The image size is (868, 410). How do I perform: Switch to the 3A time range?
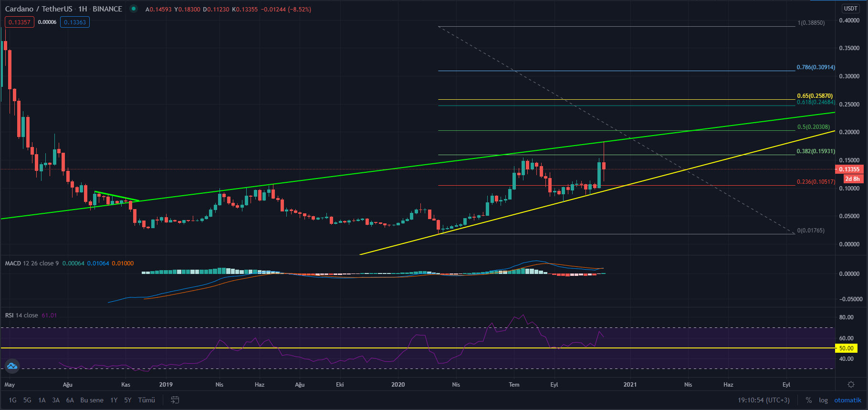[56, 400]
